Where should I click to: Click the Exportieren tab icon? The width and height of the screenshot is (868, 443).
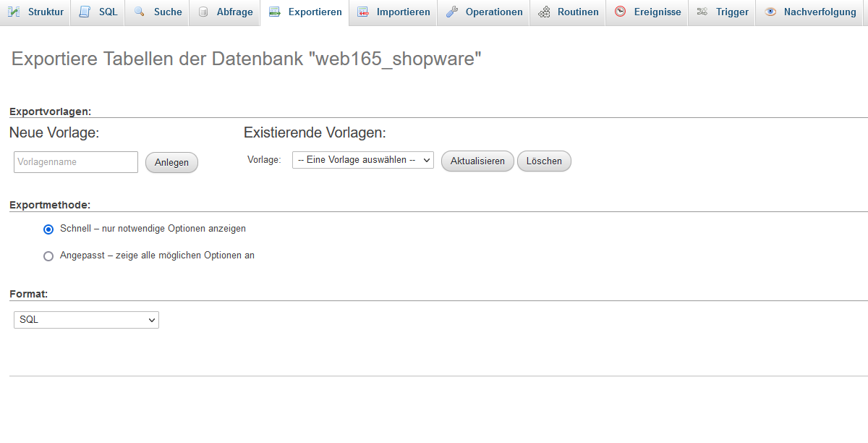274,12
